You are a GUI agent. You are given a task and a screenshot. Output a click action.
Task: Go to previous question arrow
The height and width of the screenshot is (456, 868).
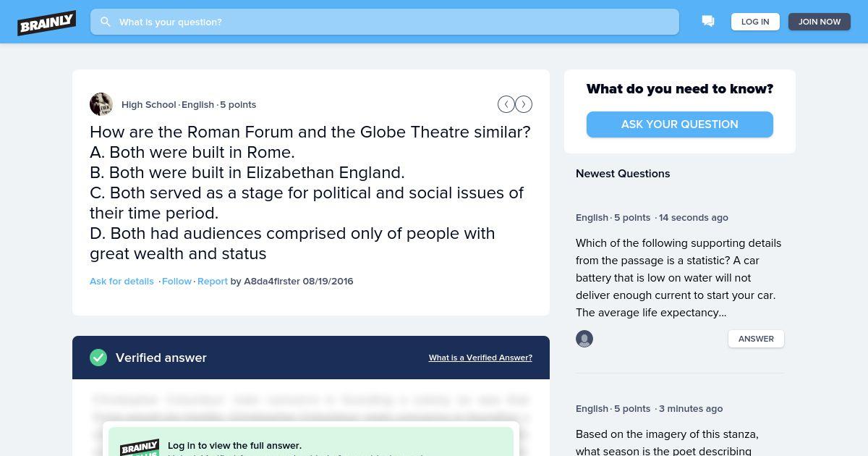tap(506, 104)
